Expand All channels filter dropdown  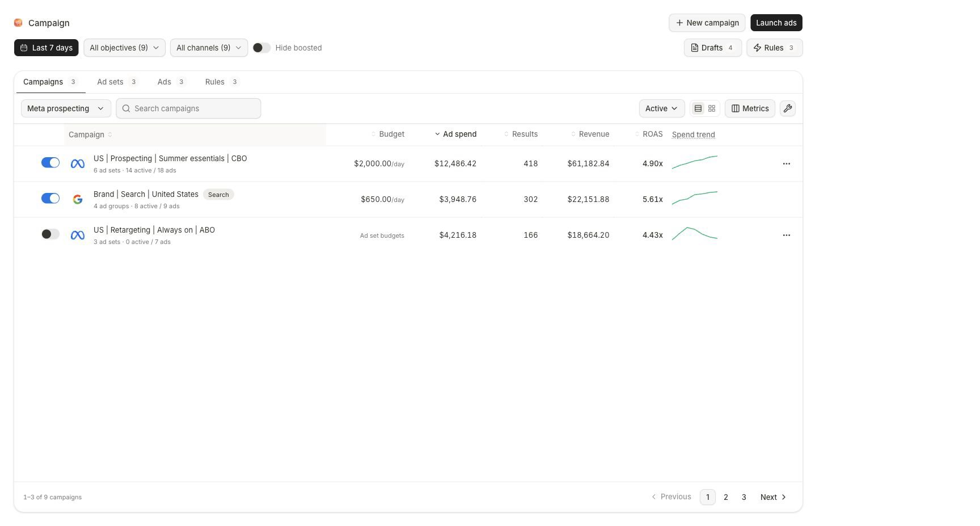[209, 48]
